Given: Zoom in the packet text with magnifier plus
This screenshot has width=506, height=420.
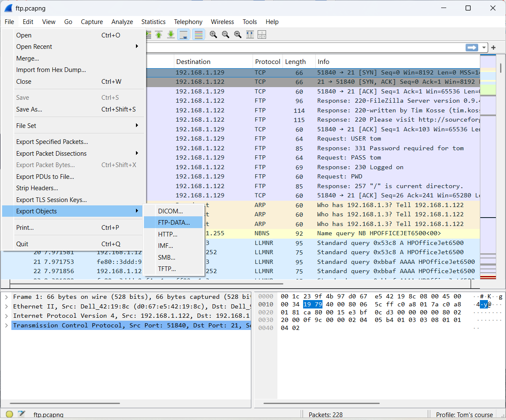Looking at the screenshot, I should 213,35.
